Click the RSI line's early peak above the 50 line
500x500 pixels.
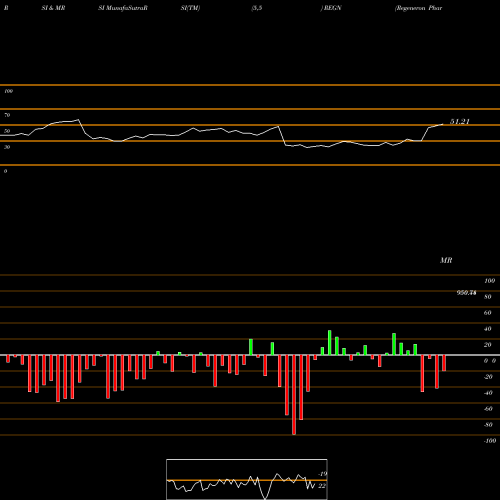[78, 120]
